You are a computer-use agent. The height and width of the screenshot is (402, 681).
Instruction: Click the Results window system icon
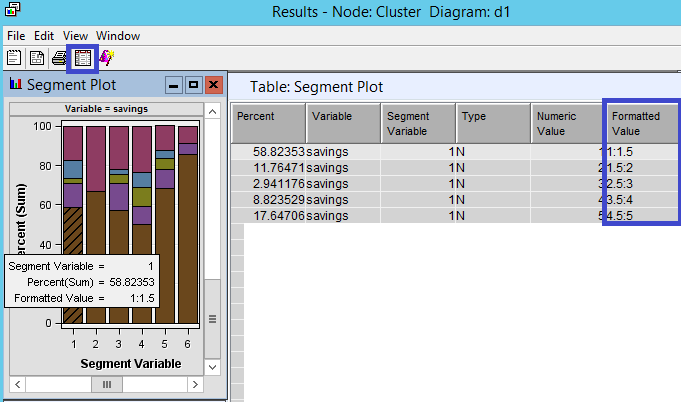pyautogui.click(x=13, y=9)
